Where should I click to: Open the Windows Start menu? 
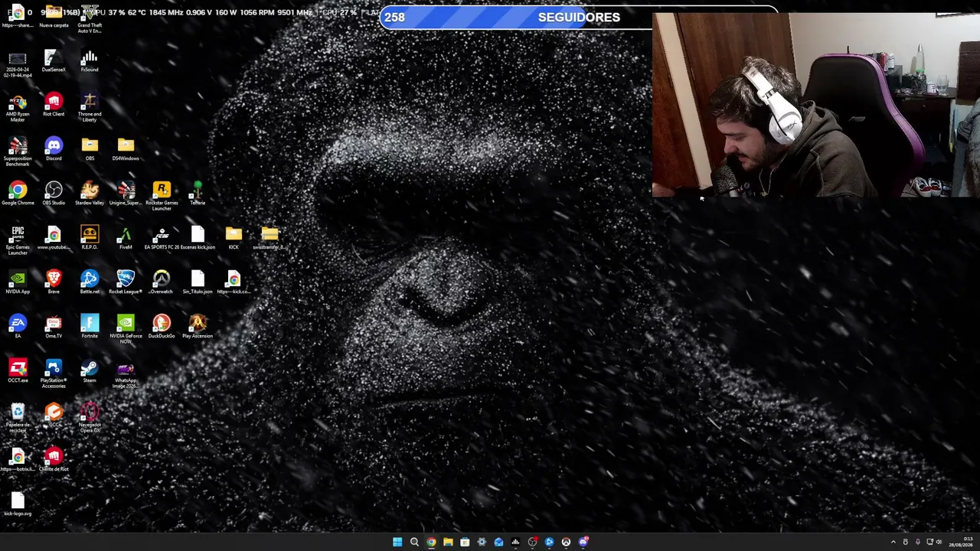tap(397, 542)
